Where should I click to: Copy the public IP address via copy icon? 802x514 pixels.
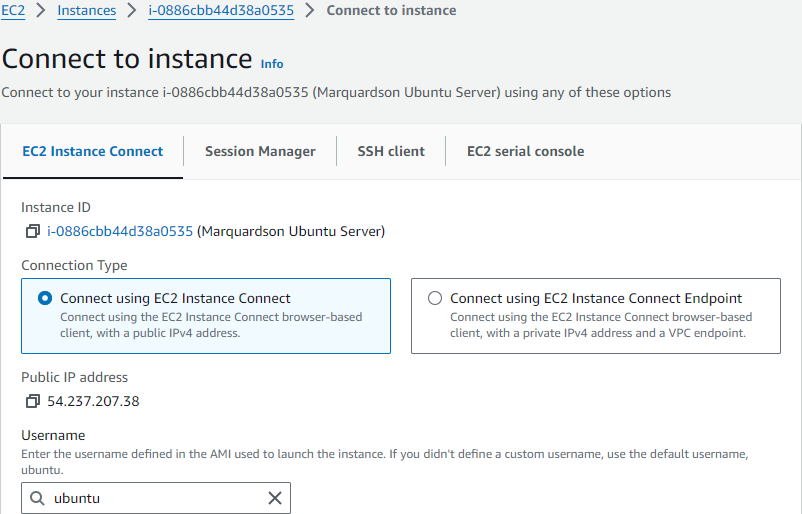(x=33, y=402)
